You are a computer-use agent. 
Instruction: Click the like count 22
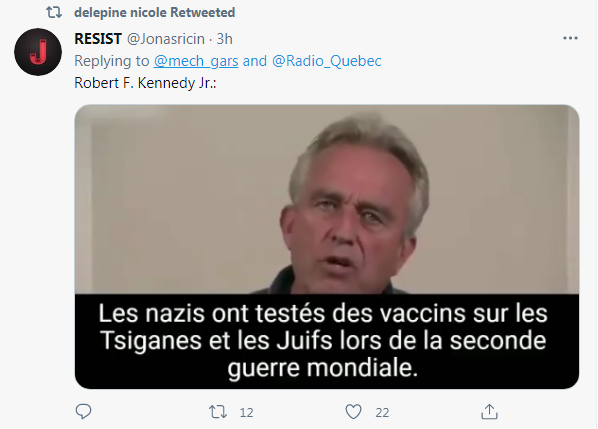coord(382,413)
